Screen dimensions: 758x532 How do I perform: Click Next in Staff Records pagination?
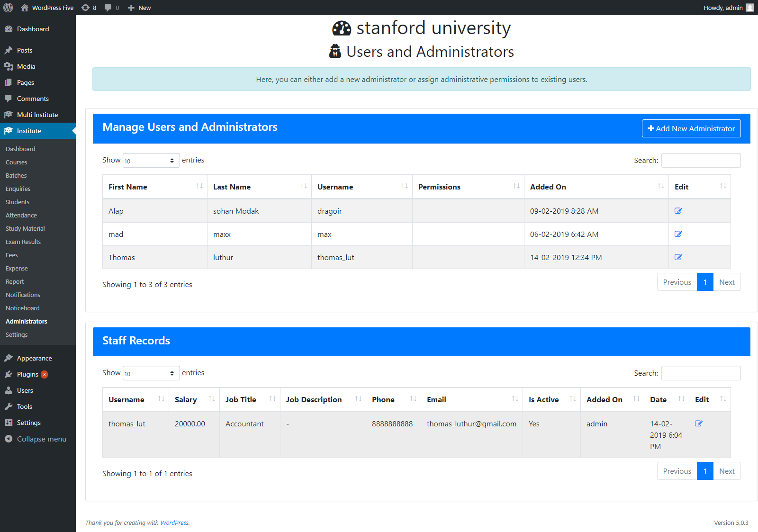727,471
